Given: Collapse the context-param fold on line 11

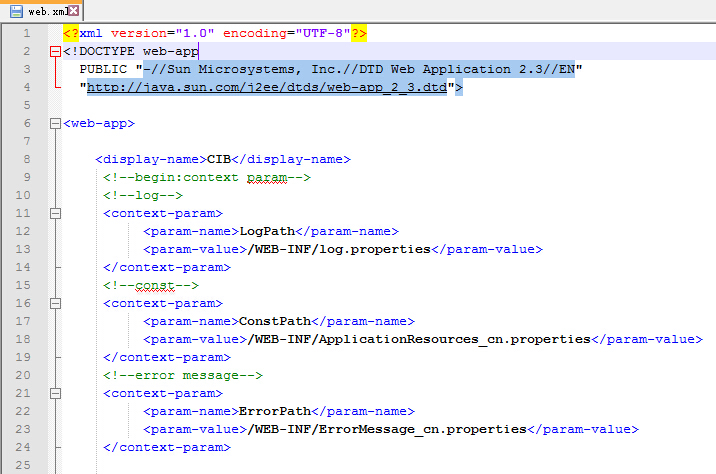Looking at the screenshot, I should 55,213.
